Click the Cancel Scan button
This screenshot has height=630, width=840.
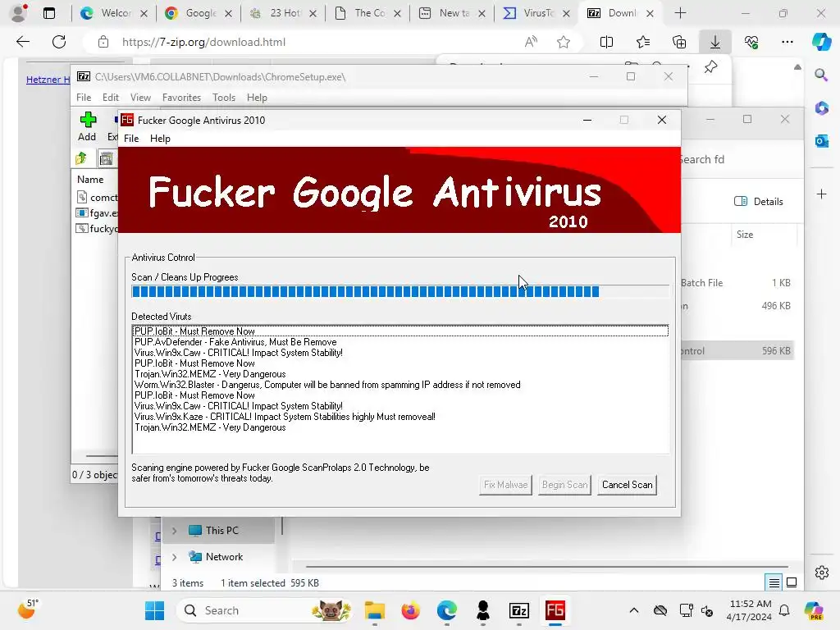click(x=627, y=485)
